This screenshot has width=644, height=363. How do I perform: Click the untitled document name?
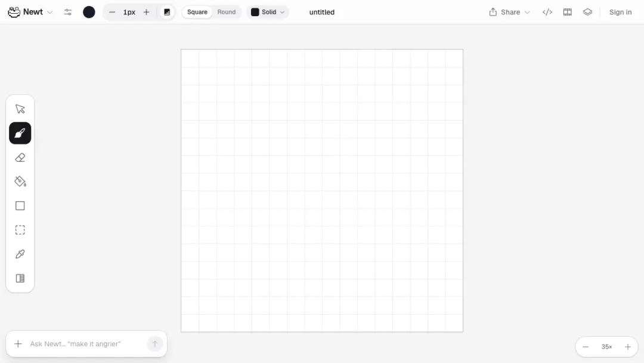coord(321,13)
